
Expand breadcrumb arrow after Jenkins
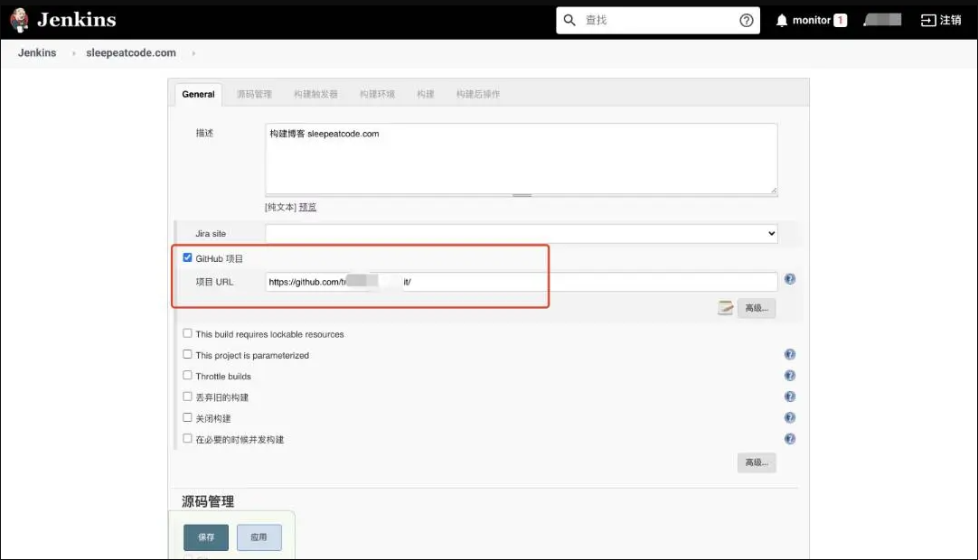pyautogui.click(x=73, y=53)
